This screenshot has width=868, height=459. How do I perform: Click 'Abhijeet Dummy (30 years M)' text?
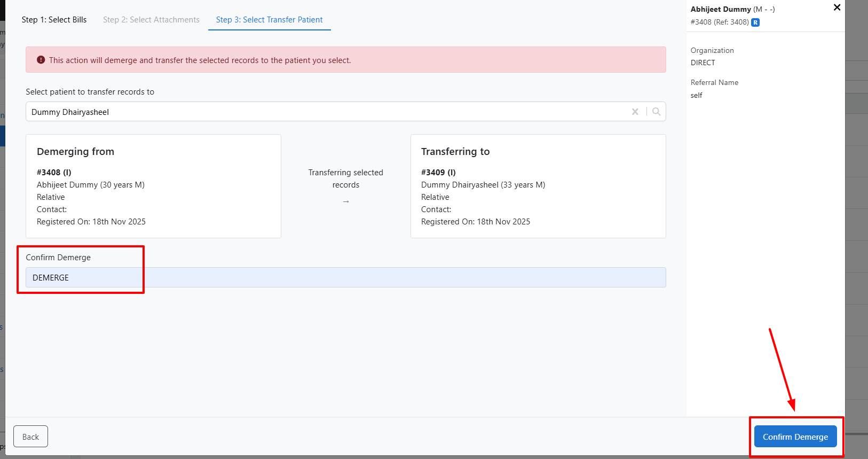pos(91,185)
